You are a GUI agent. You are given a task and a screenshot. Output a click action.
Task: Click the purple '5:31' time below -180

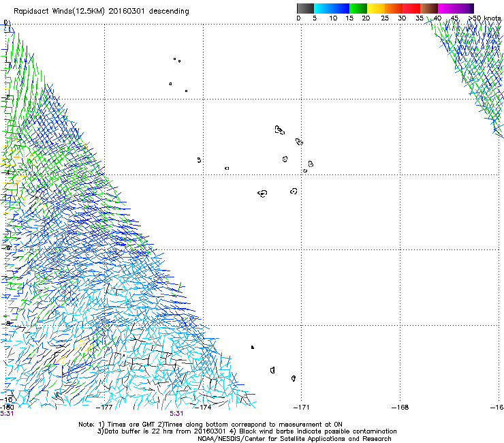[7, 414]
